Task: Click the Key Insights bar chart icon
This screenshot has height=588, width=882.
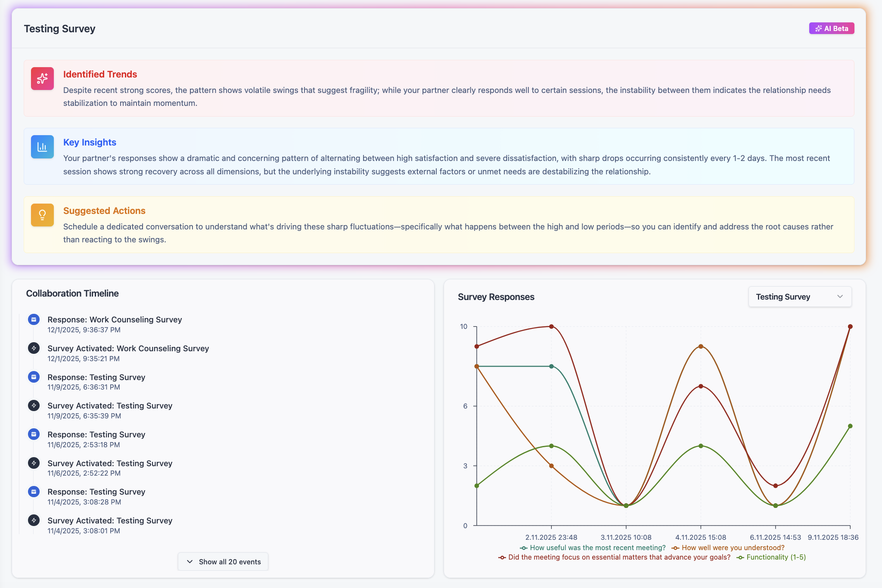Action: pyautogui.click(x=42, y=147)
